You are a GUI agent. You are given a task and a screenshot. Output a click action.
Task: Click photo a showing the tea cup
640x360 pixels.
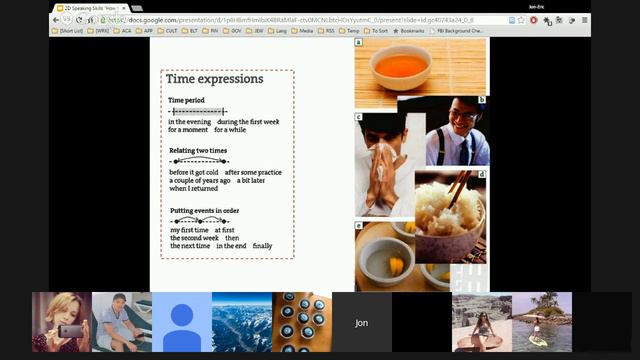tap(420, 67)
